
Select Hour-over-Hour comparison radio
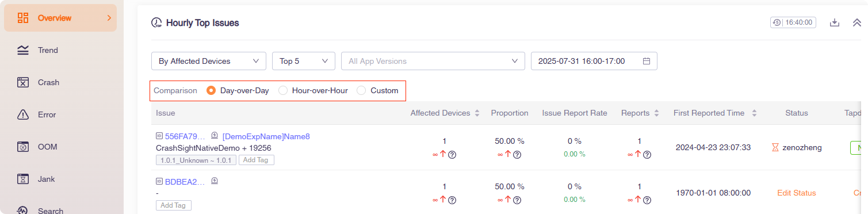point(282,90)
